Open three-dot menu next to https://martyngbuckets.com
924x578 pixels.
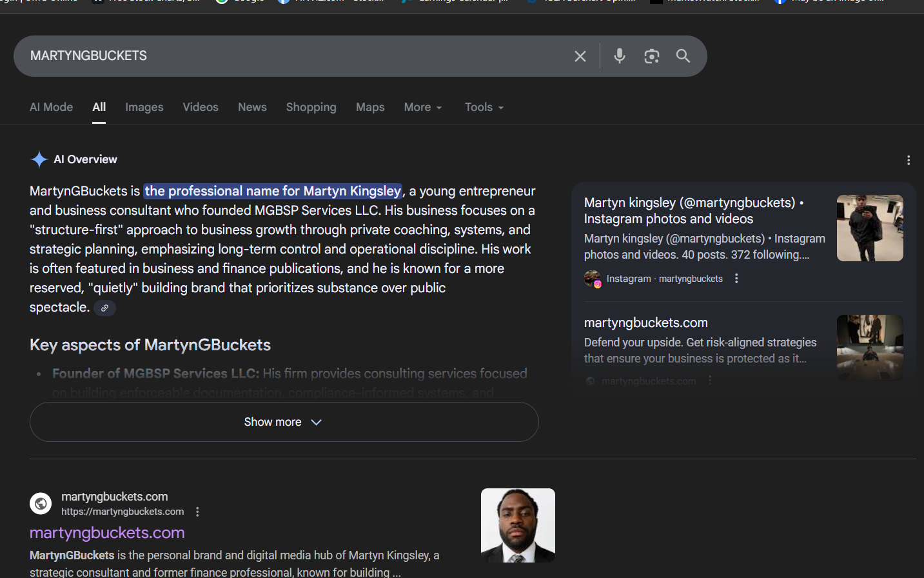(197, 512)
